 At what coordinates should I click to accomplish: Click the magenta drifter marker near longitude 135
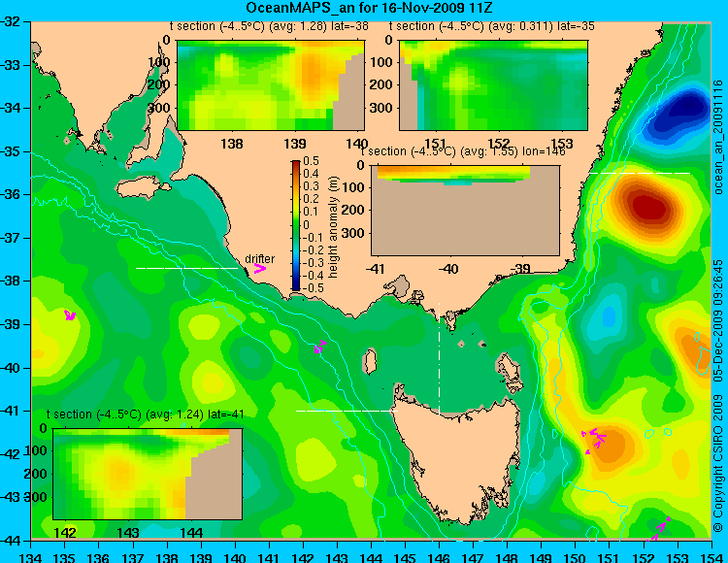(x=70, y=315)
